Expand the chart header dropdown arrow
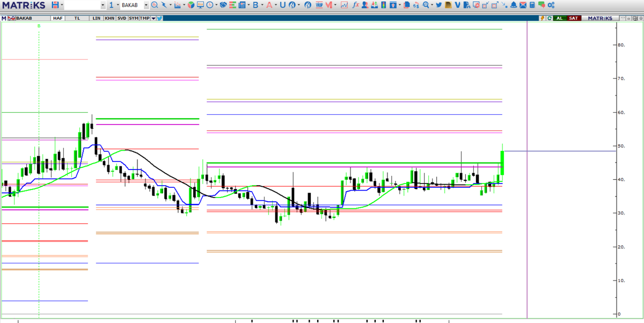Viewport: 644px width, 323px height. (x=153, y=18)
